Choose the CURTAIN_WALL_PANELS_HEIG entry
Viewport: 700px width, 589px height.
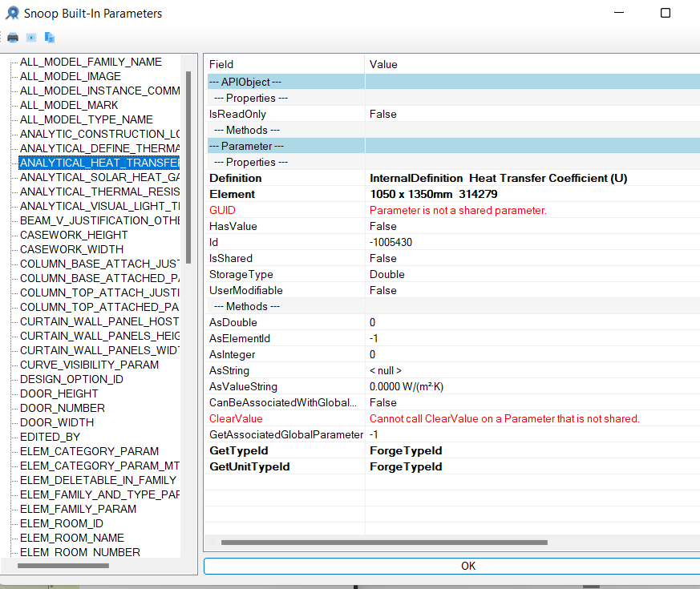(x=99, y=336)
